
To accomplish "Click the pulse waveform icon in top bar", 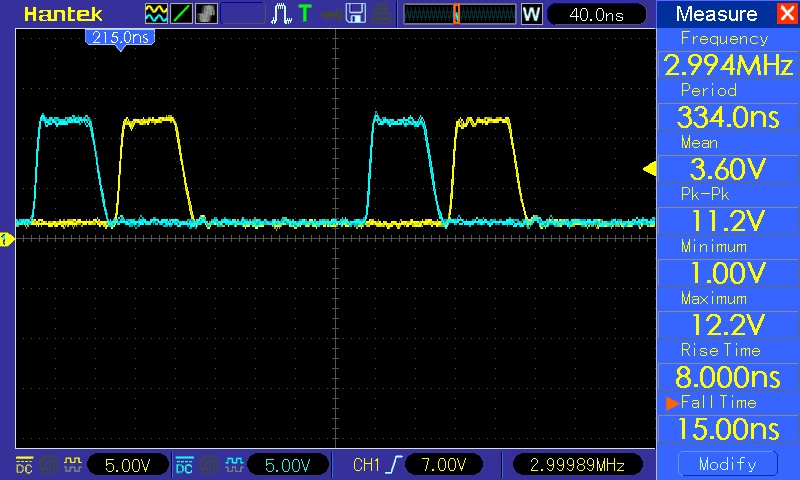I will (281, 14).
